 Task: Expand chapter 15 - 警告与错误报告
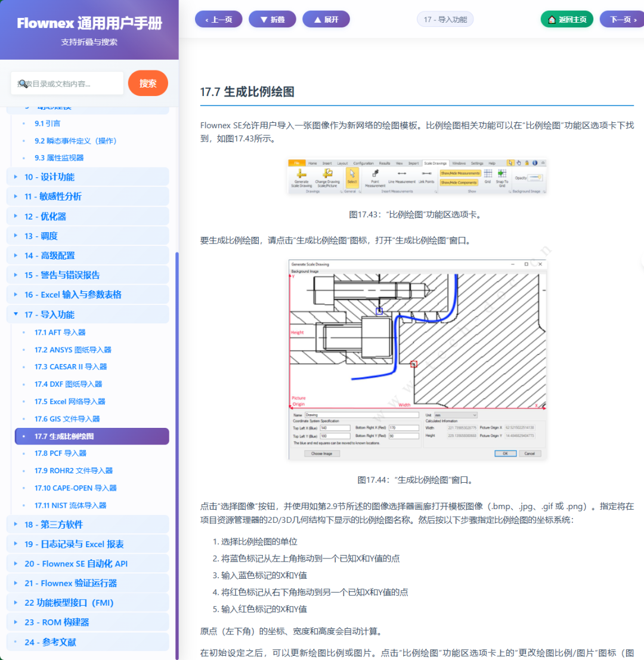[x=88, y=275]
